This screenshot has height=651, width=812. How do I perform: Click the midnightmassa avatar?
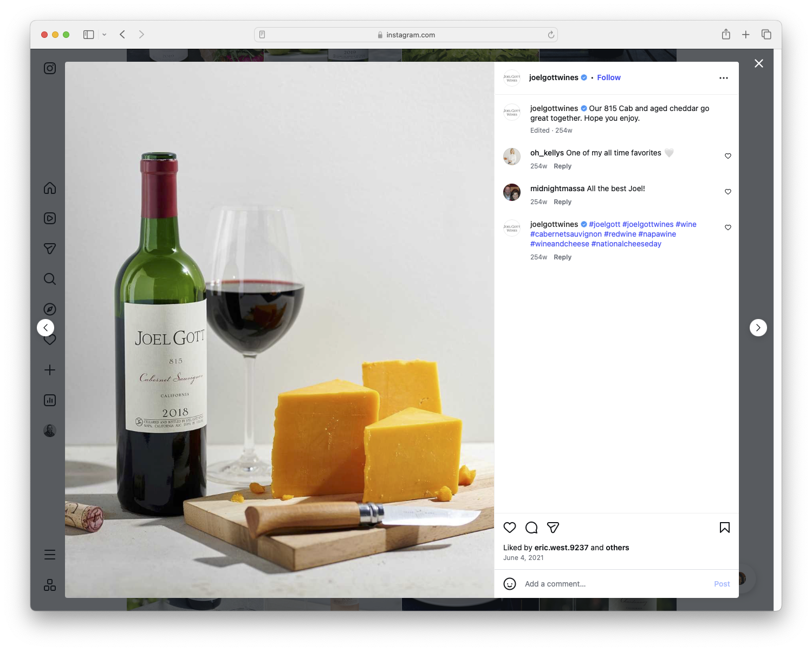(512, 192)
